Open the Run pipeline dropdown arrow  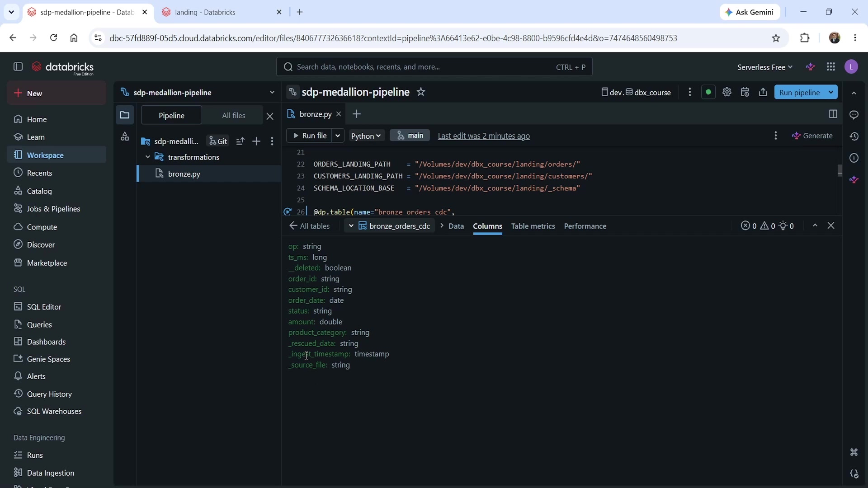831,92
